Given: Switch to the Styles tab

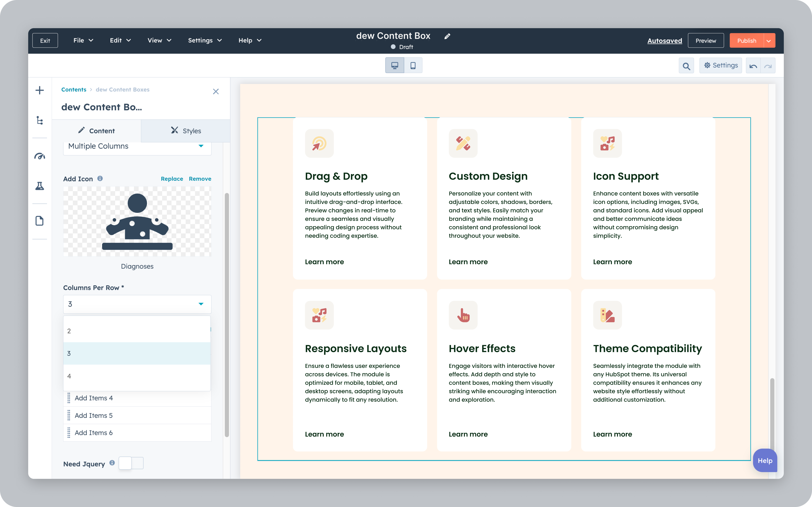Looking at the screenshot, I should 186,131.
